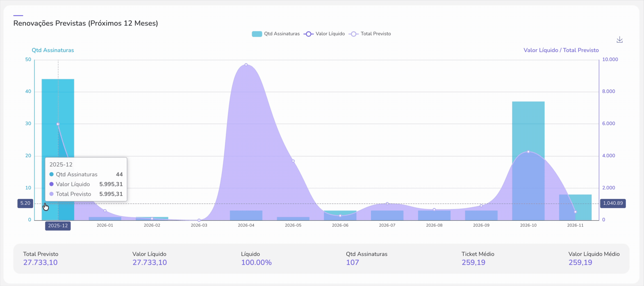Image resolution: width=644 pixels, height=286 pixels.
Task: Click the 2026-04 peak data point
Action: click(246, 65)
